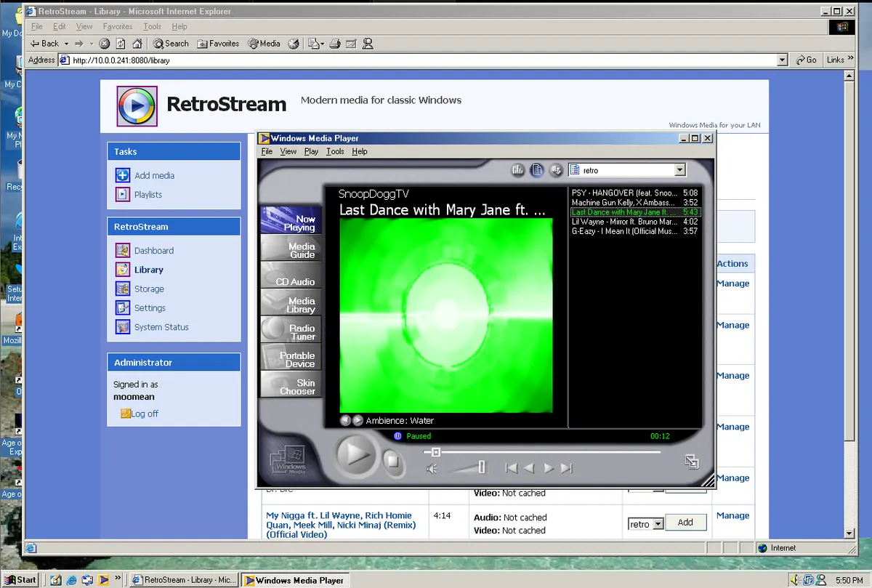Click the fast forward button in Media Player
The height and width of the screenshot is (588, 872).
click(x=549, y=469)
